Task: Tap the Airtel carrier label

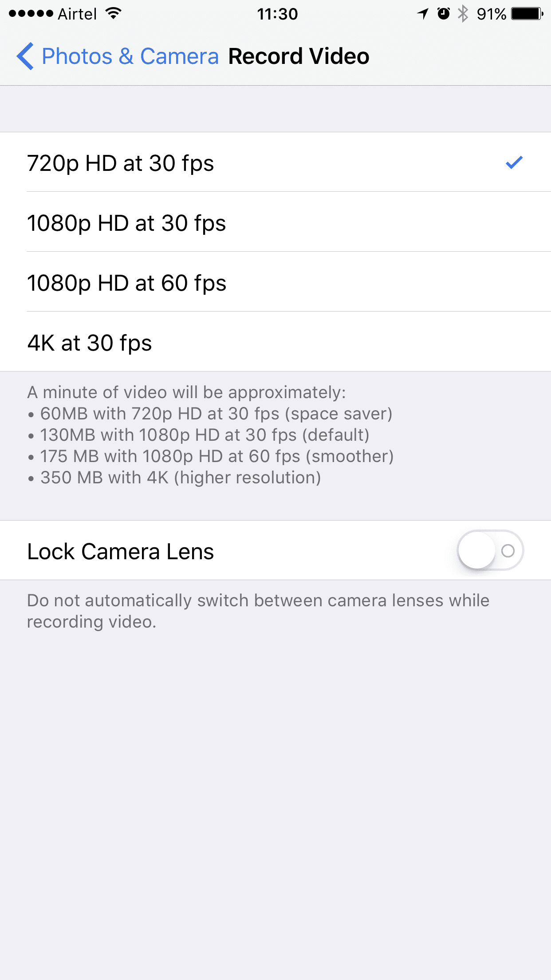Action: click(x=77, y=14)
